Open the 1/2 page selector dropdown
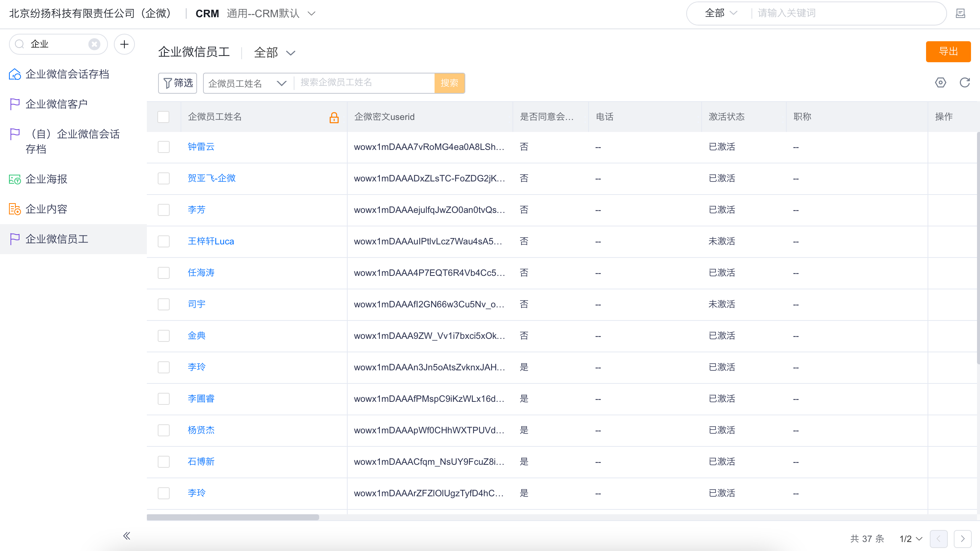Viewport: 980px width, 551px height. tap(910, 539)
